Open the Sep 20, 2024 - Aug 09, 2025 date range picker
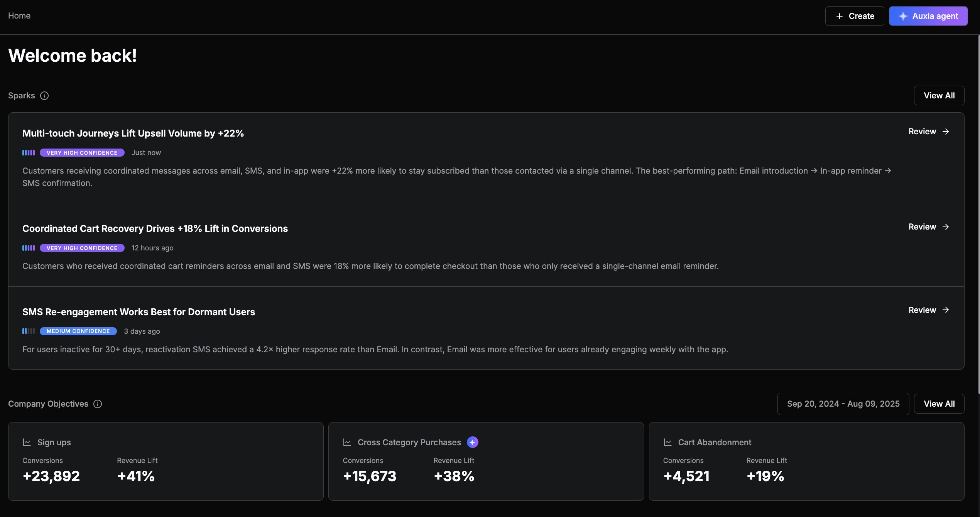 click(x=843, y=404)
